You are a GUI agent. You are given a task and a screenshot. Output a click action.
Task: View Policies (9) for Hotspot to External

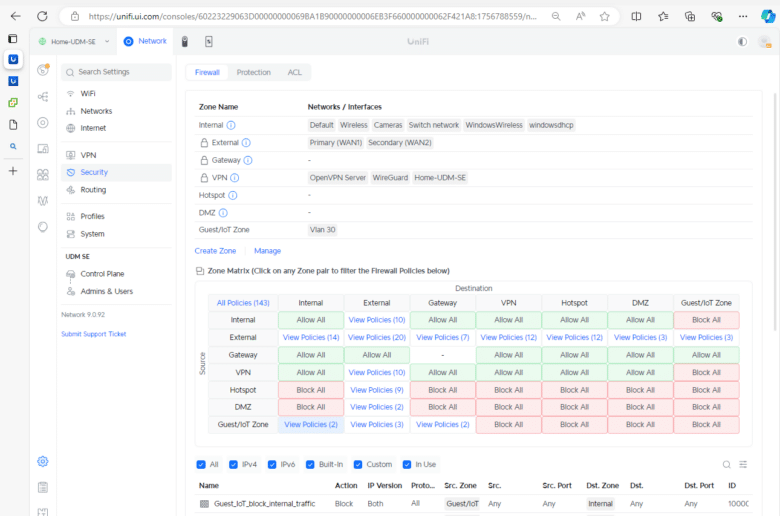(377, 390)
